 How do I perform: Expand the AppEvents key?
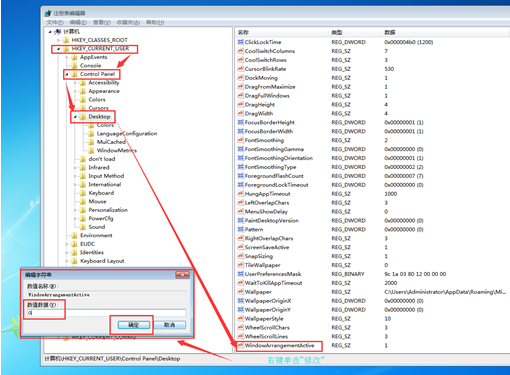[67, 57]
